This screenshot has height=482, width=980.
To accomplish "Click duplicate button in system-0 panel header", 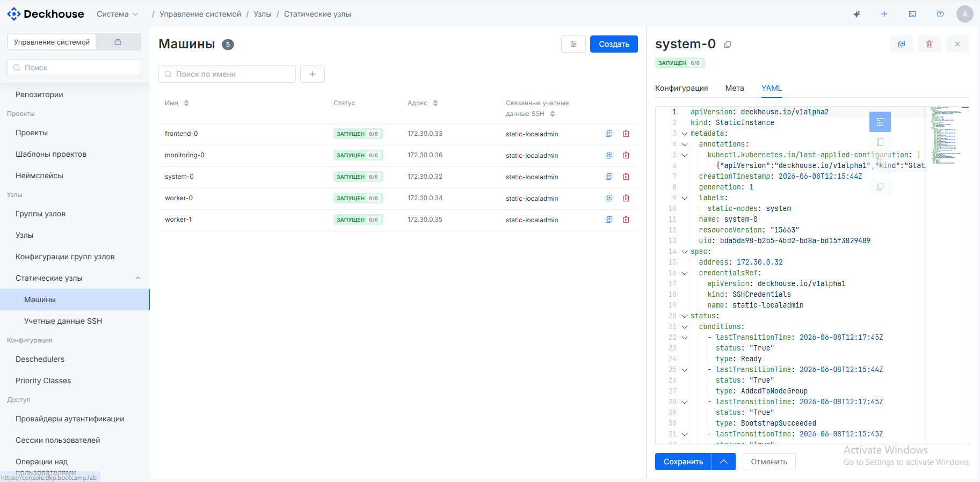I will (x=902, y=44).
